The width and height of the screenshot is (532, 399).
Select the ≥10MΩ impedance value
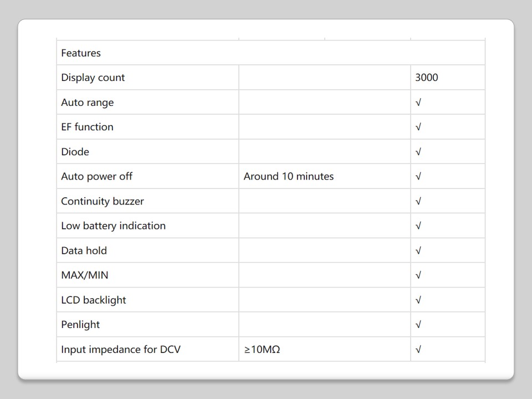pos(262,350)
